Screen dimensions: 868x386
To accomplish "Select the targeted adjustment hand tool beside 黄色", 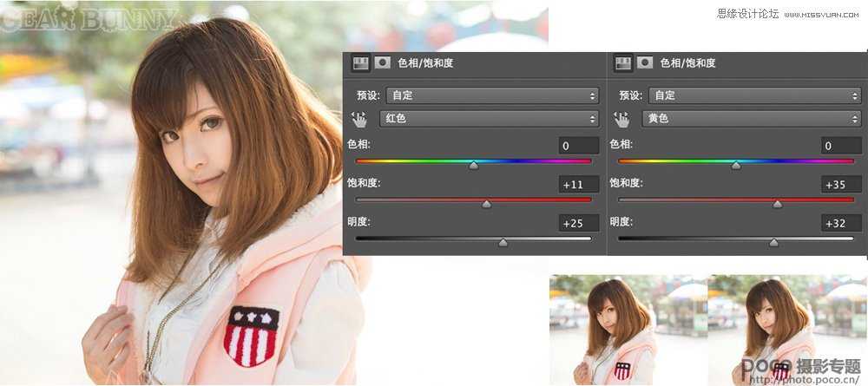I will coord(622,119).
